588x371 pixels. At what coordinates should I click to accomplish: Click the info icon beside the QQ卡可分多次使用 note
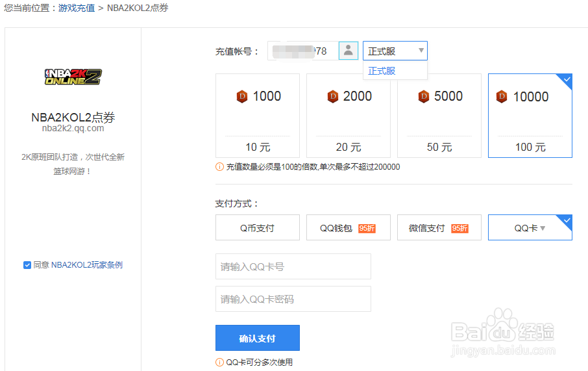pyautogui.click(x=219, y=363)
